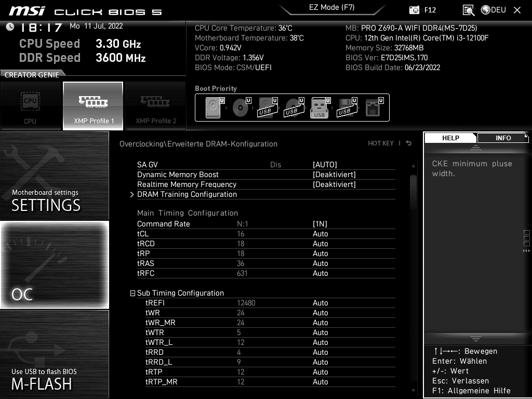The height and width of the screenshot is (399, 532).
Task: Click the help panel bottom resize handle
Action: [476, 338]
